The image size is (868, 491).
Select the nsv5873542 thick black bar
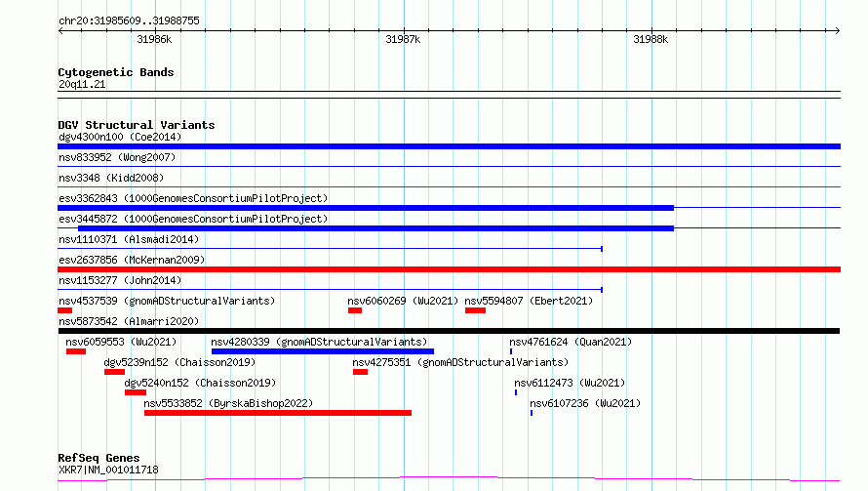[449, 331]
